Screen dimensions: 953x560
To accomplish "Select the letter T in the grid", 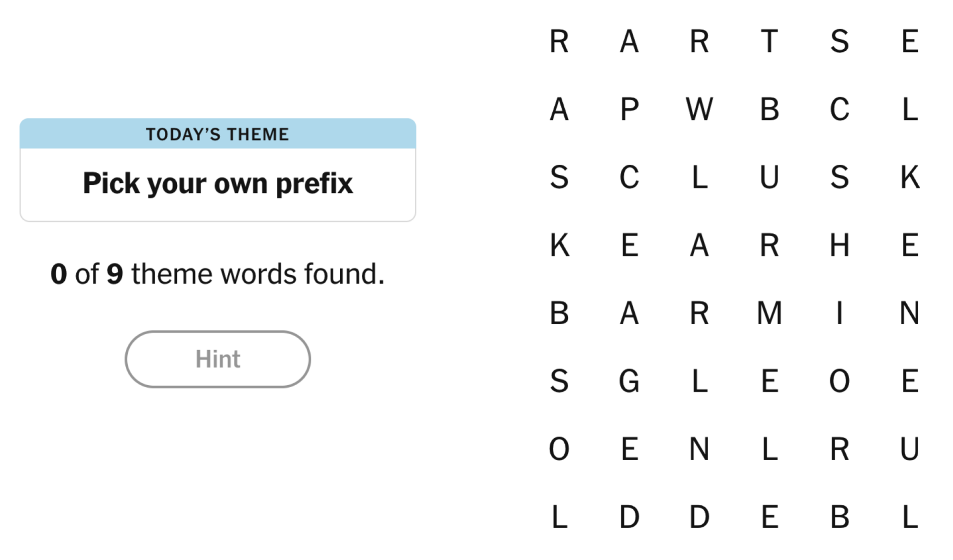I will click(x=769, y=41).
